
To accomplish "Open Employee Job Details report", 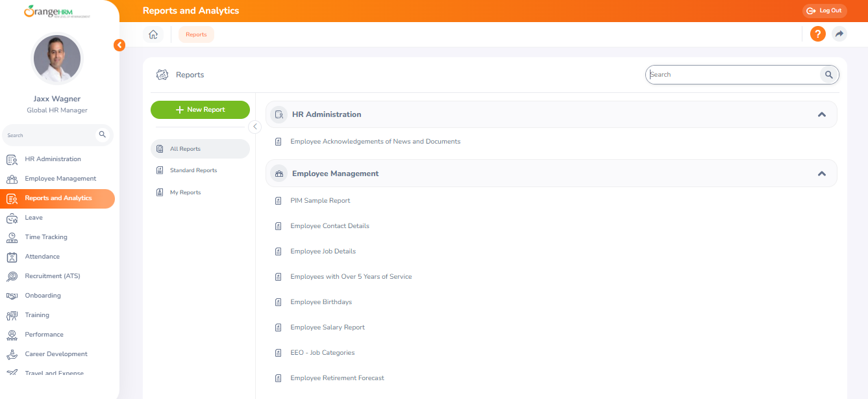I will click(x=323, y=251).
